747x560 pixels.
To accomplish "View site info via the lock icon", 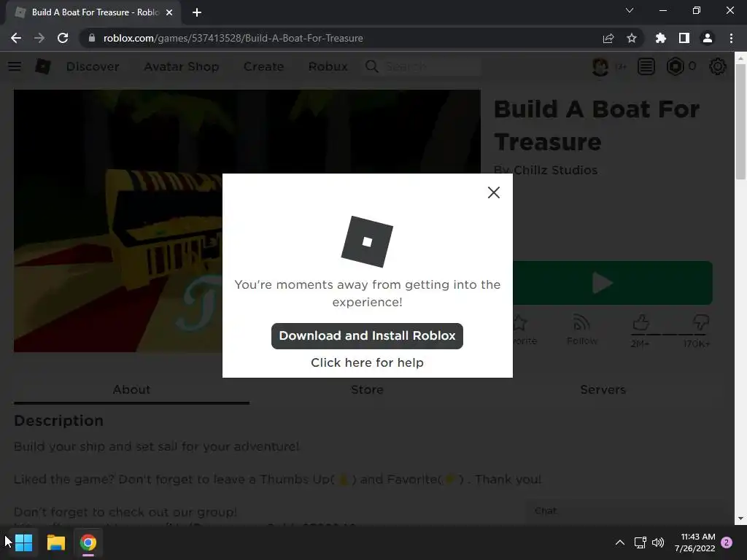I will tap(91, 38).
